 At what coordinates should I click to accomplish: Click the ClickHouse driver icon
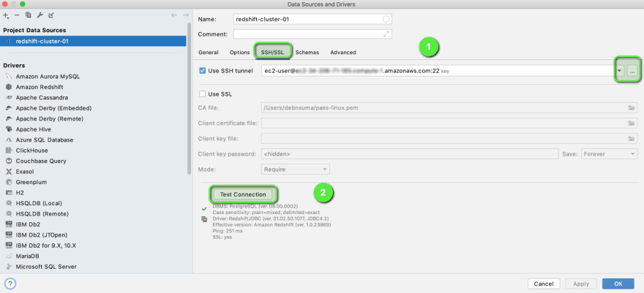tap(9, 151)
